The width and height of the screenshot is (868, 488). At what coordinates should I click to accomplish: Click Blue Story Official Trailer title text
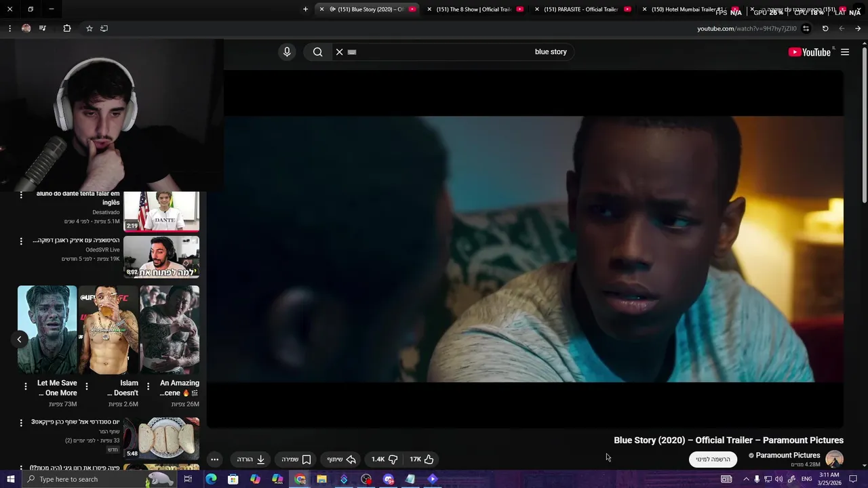point(728,441)
